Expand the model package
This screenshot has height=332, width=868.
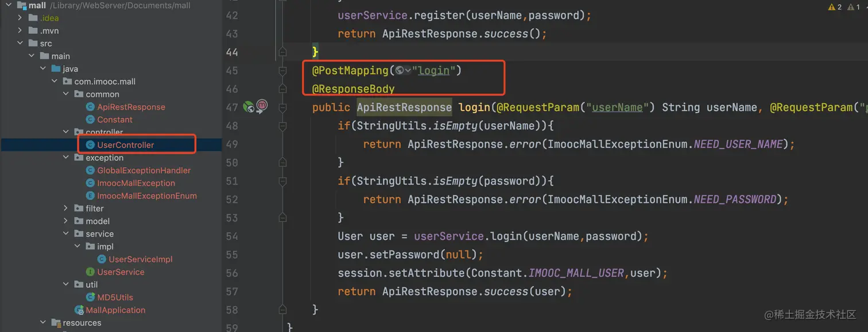point(66,221)
